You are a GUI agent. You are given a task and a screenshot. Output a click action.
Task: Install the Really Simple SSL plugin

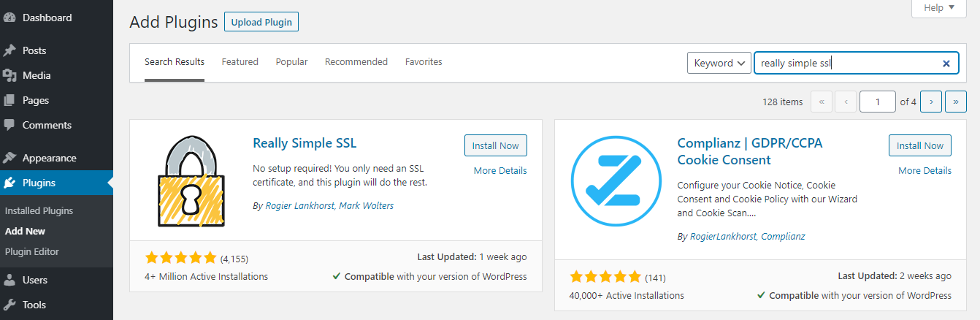click(x=495, y=145)
